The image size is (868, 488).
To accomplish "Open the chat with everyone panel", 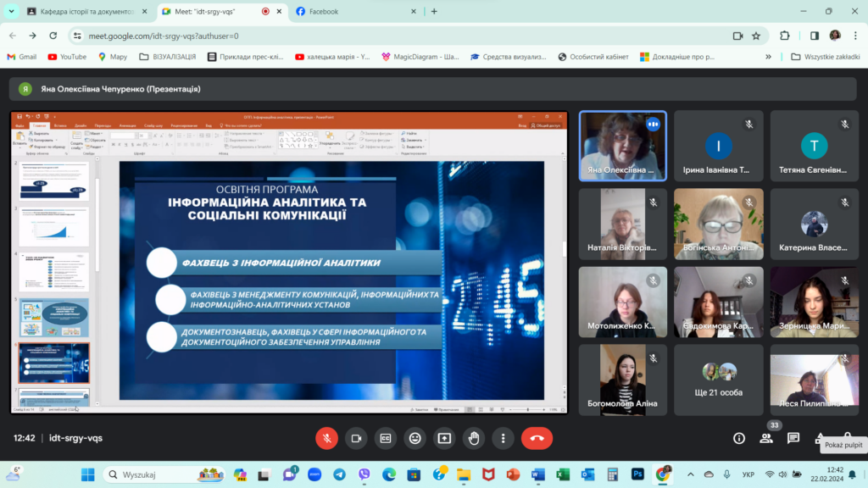I will tap(793, 438).
